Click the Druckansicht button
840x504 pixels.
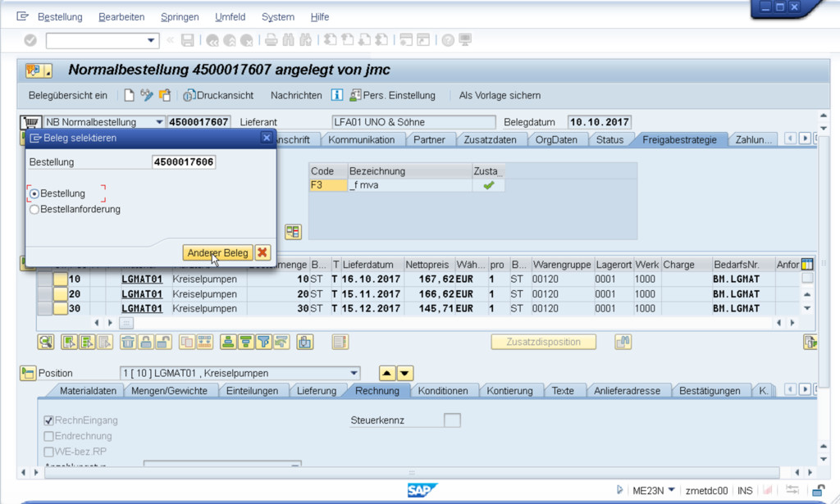(218, 95)
